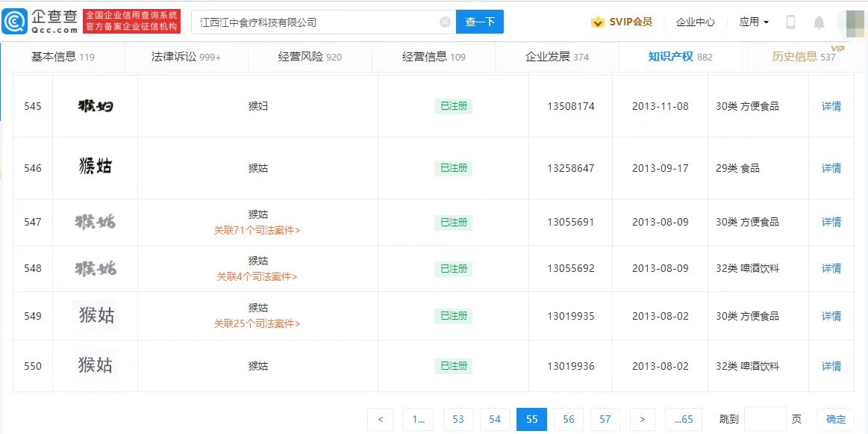Open trademark image in row 545
The height and width of the screenshot is (434, 868).
tap(96, 105)
